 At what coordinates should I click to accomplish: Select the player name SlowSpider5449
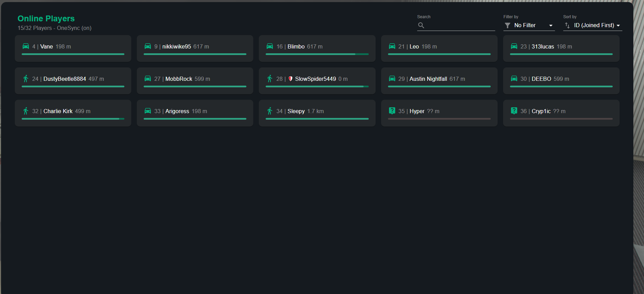(x=315, y=79)
